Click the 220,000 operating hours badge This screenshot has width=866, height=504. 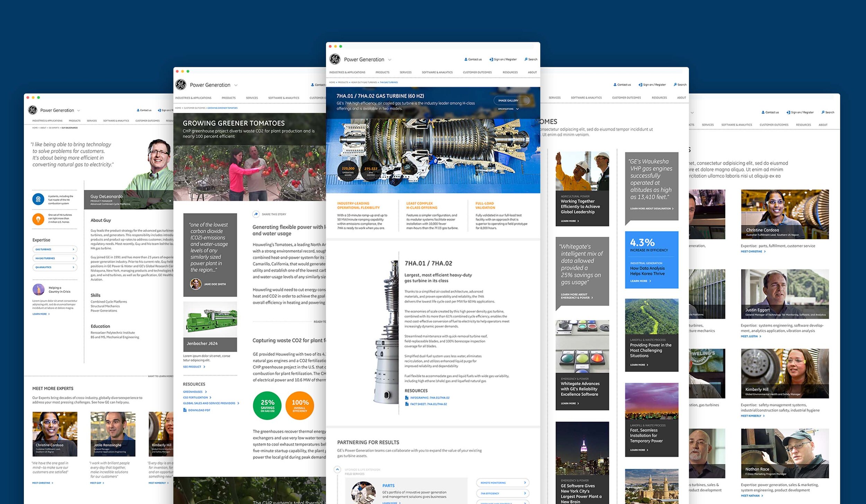pos(348,171)
